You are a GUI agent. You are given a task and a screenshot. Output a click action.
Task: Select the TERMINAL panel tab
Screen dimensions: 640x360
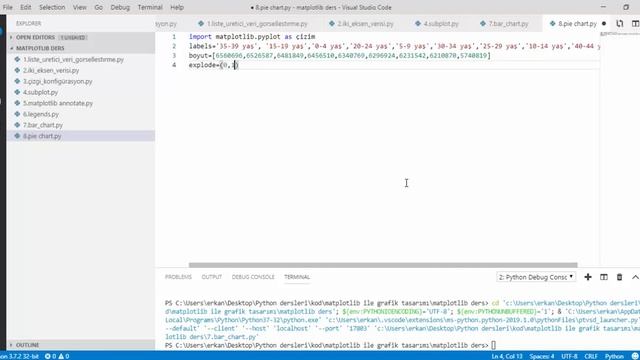point(297,277)
